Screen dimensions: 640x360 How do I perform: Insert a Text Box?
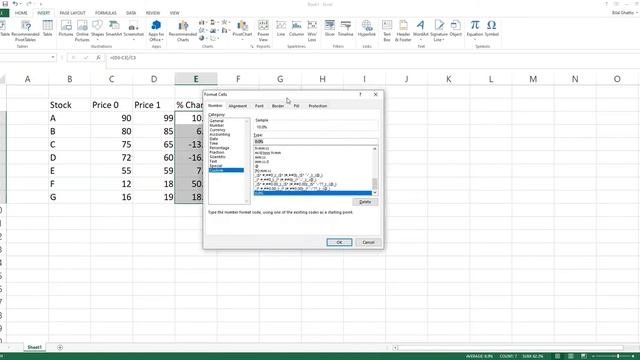387,31
